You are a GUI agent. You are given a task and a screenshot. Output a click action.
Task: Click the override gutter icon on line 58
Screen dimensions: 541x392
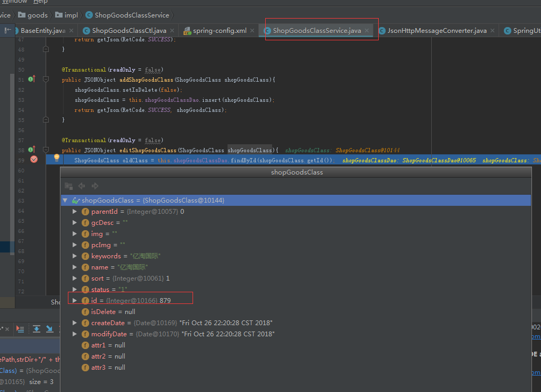[32, 150]
